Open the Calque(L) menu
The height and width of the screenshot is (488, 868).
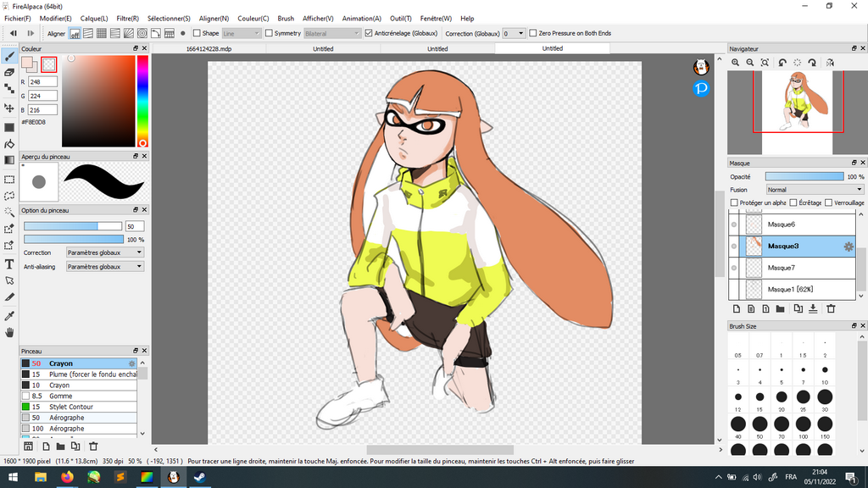pyautogui.click(x=94, y=19)
